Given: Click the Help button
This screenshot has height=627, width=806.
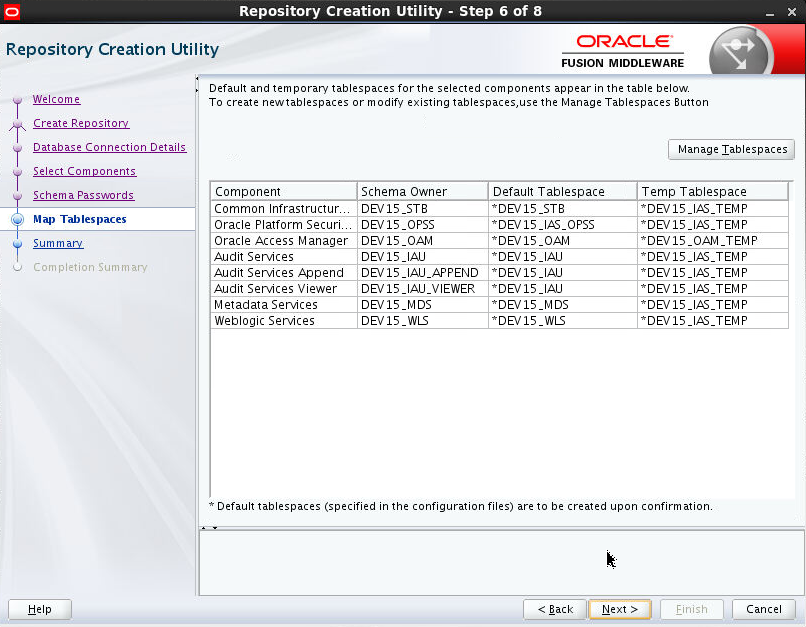Looking at the screenshot, I should point(40,609).
